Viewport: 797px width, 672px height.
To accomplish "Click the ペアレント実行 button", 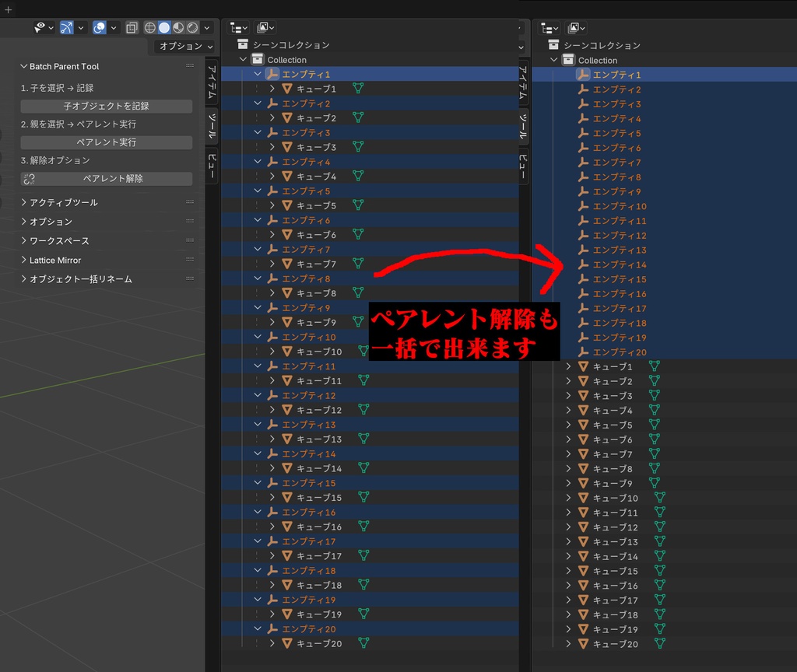I will (x=107, y=142).
